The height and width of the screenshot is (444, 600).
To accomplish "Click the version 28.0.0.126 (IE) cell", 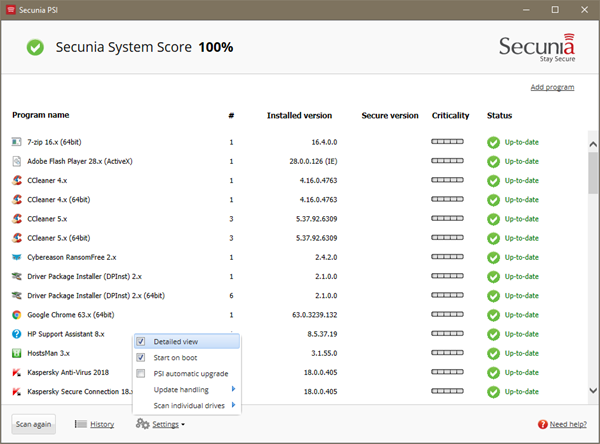I will tap(313, 162).
